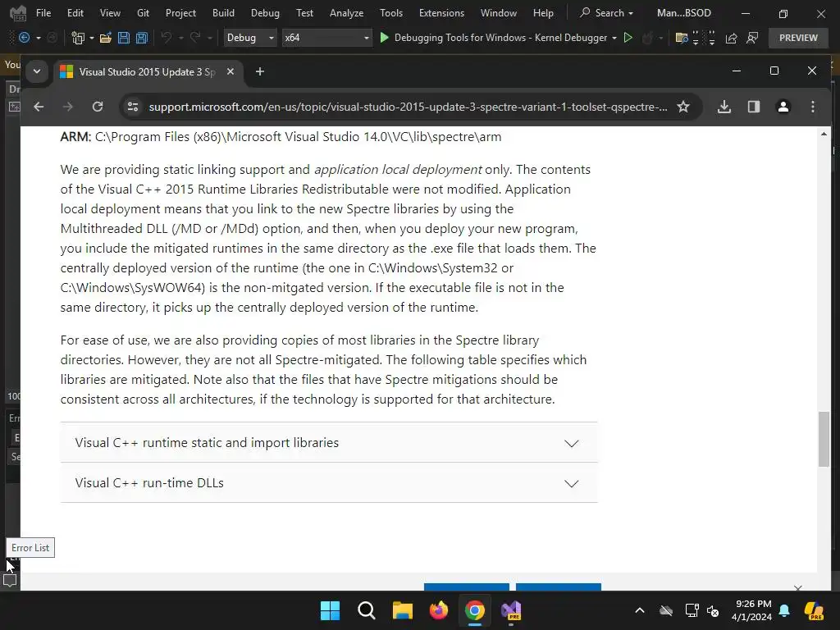View site information icon in address bar
The width and height of the screenshot is (840, 630).
click(133, 107)
